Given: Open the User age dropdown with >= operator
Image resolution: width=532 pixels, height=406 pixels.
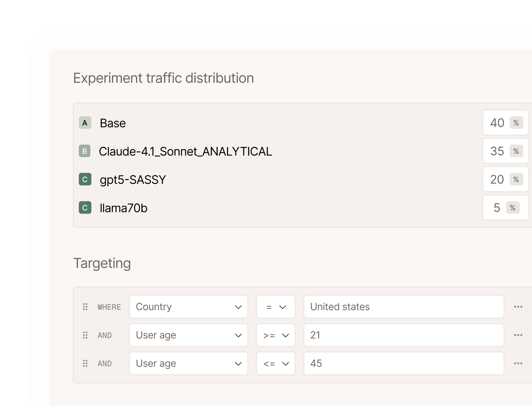Looking at the screenshot, I should coord(188,335).
